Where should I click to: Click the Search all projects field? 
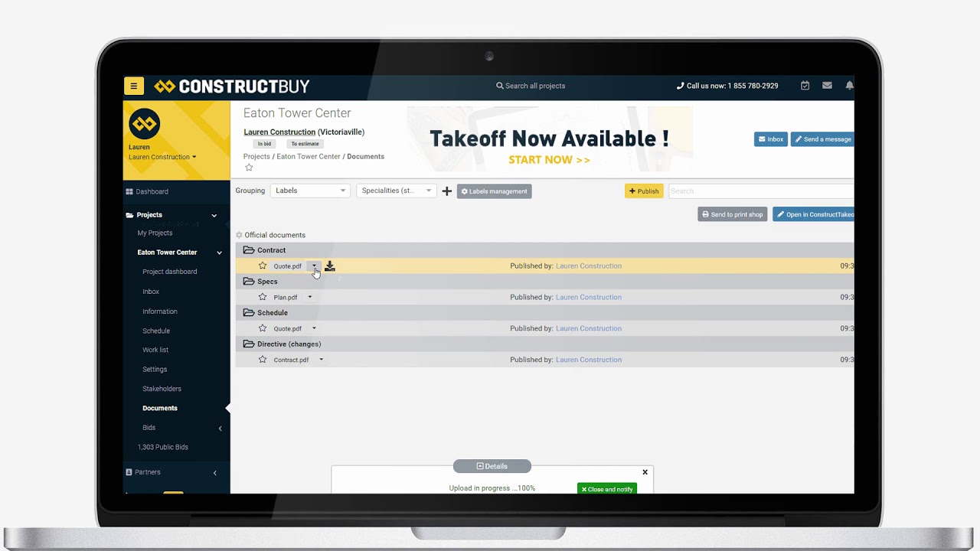click(x=531, y=86)
